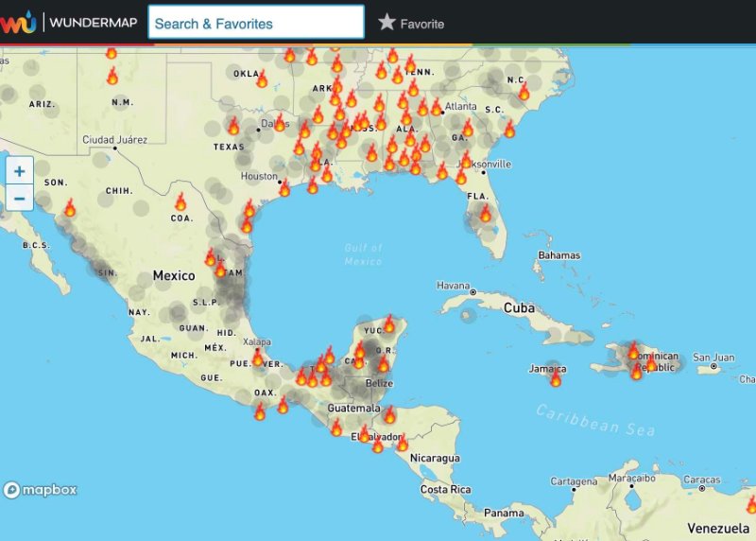Click the Cuba country label
Viewport: 756px width, 541px height.
pos(519,308)
